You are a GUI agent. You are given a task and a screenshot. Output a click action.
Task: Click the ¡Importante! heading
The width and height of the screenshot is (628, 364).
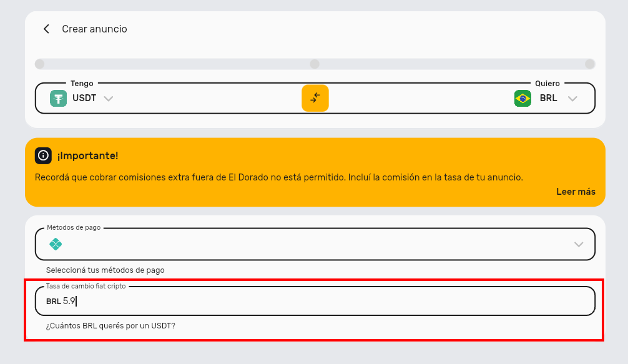(x=88, y=155)
